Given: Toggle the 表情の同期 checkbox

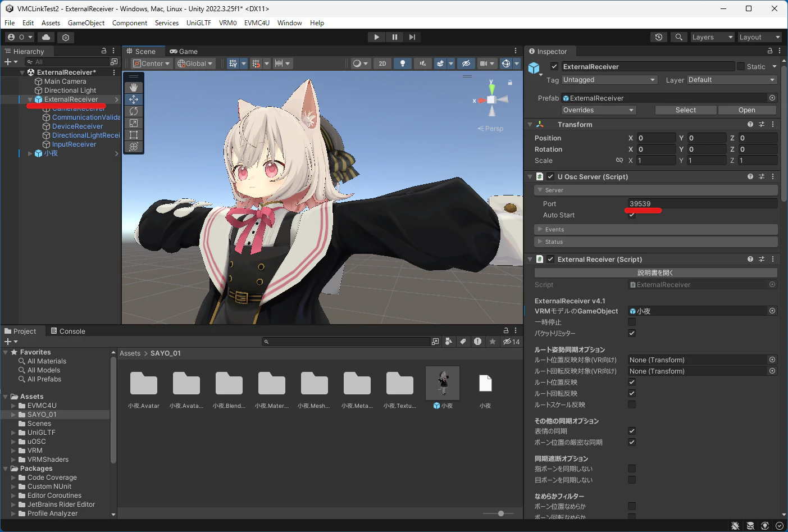Looking at the screenshot, I should tap(632, 431).
